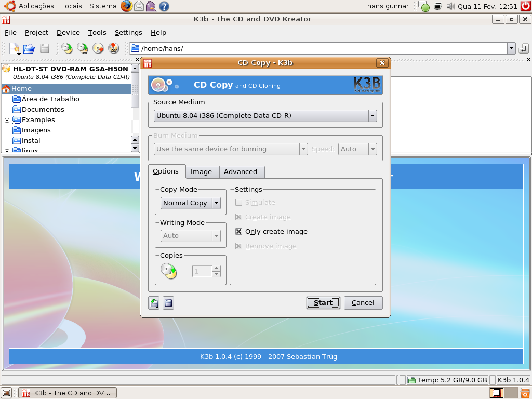532x399 pixels.
Task: Click the Copy DVD toolbar icon
Action: tap(83, 48)
